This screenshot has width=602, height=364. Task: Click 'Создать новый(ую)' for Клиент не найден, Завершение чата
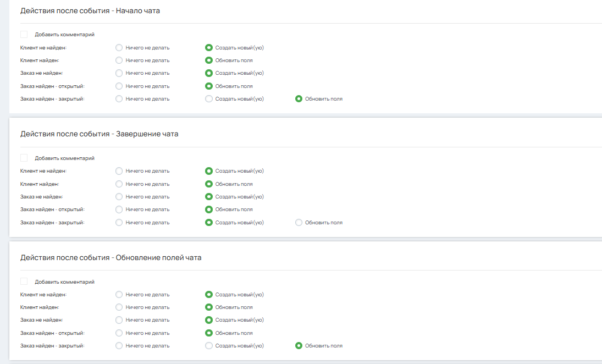click(x=209, y=171)
